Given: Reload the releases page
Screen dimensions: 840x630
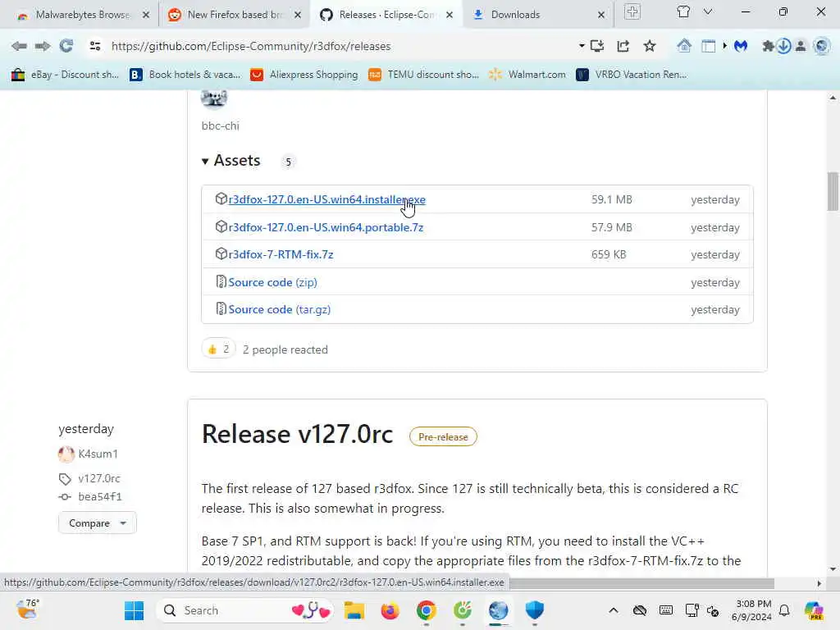Looking at the screenshot, I should coord(66,46).
